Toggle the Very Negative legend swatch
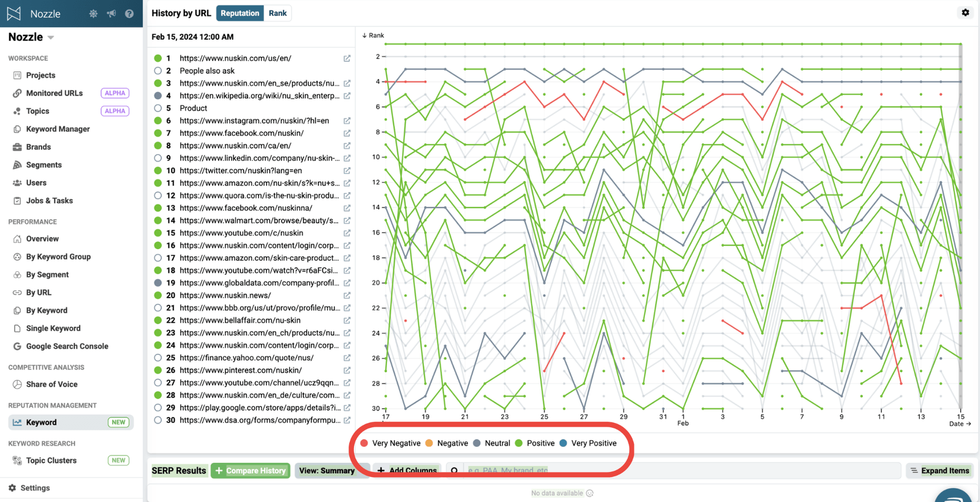The height and width of the screenshot is (502, 980). [364, 443]
